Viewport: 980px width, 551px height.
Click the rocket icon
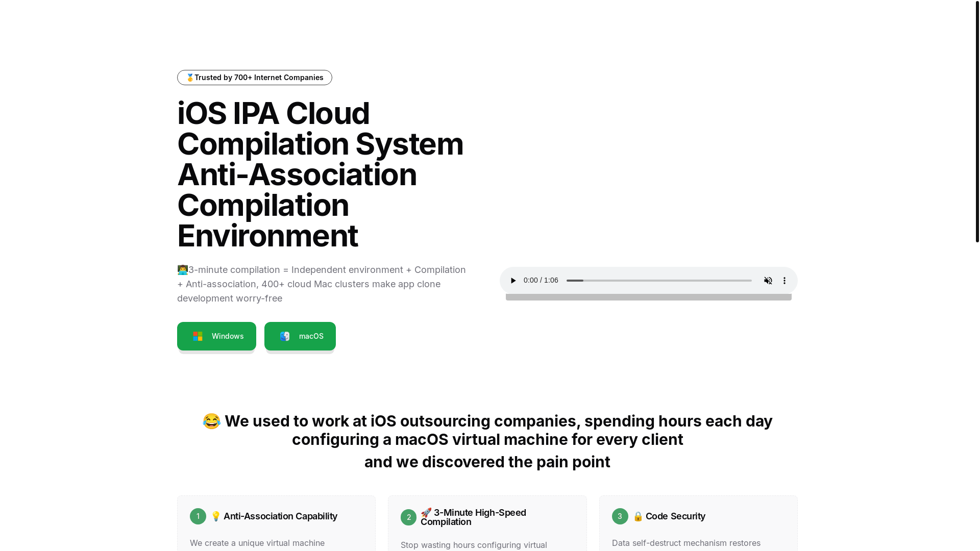(x=426, y=513)
